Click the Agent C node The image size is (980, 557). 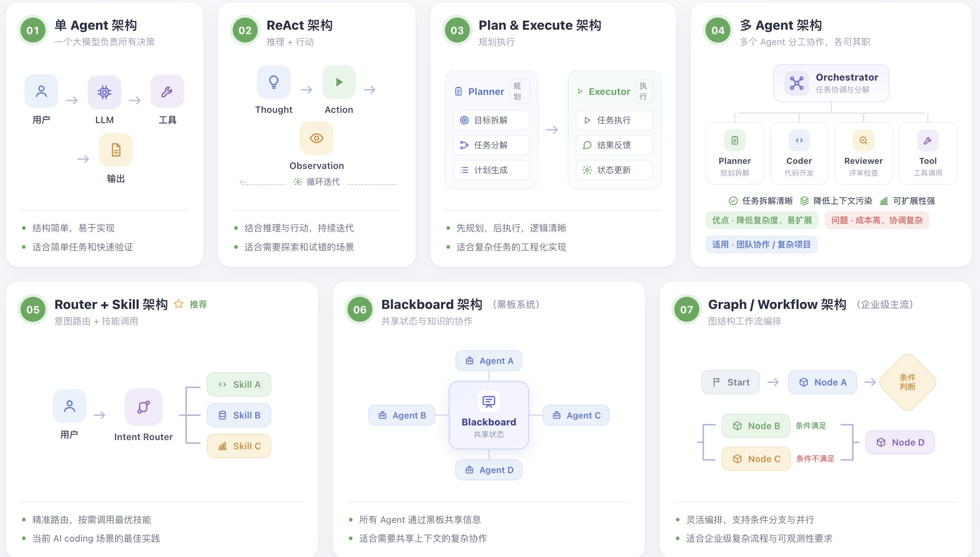[x=576, y=416]
